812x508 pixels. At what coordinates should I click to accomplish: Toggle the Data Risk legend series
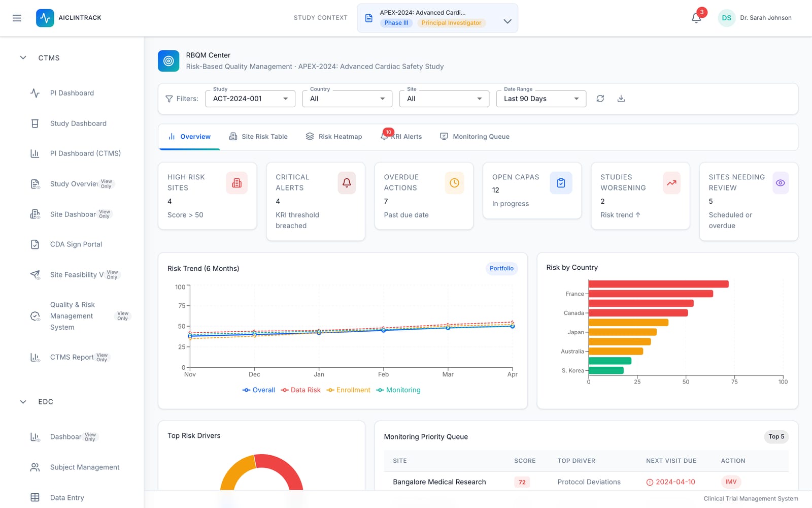coord(300,390)
